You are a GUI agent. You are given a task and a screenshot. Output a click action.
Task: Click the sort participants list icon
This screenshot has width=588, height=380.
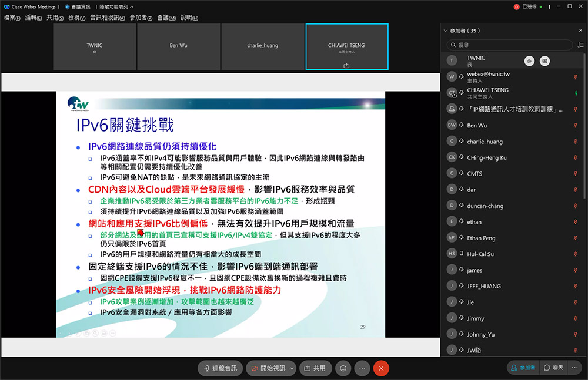(x=580, y=45)
